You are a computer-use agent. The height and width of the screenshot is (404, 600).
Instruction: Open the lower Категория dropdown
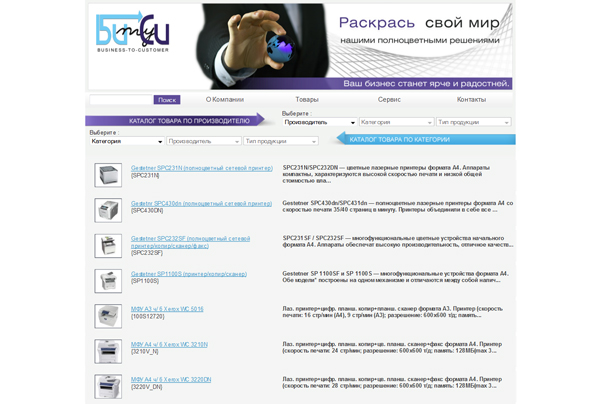(127, 141)
